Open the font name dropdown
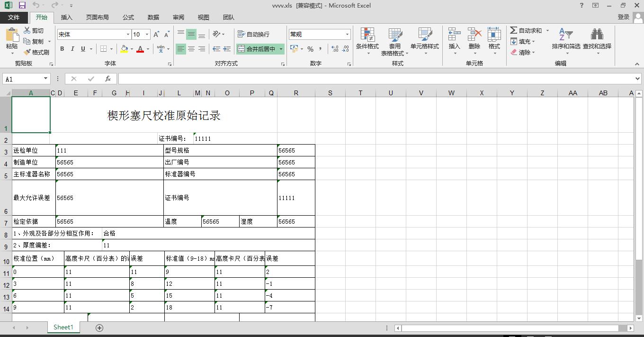The width and height of the screenshot is (644, 337). point(128,34)
